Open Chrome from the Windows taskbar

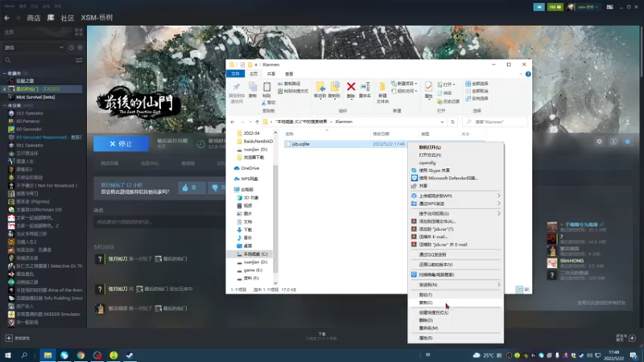coord(80,355)
